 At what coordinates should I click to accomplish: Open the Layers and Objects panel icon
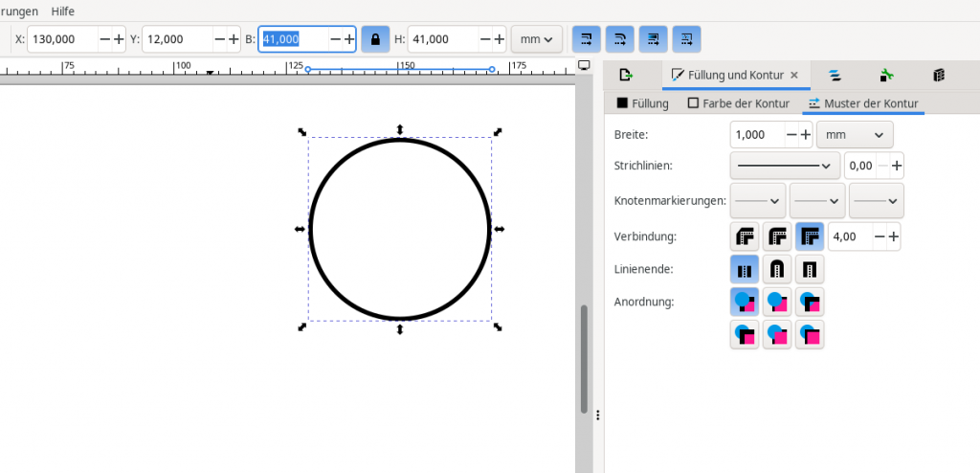coord(835,75)
